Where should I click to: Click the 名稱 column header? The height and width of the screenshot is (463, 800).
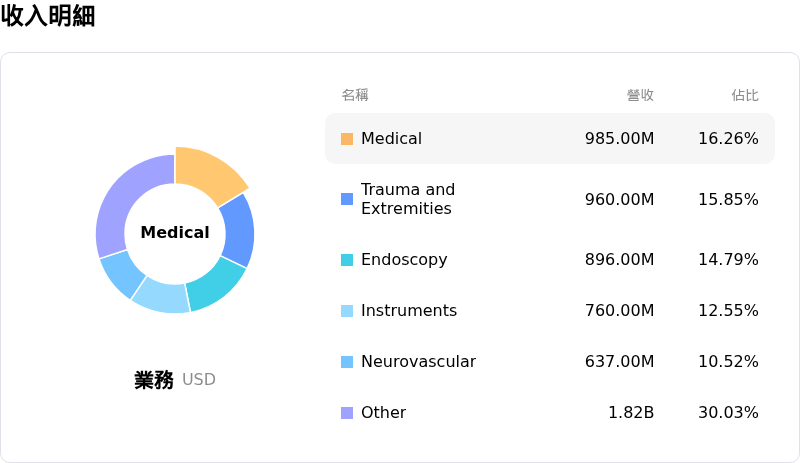pos(355,95)
